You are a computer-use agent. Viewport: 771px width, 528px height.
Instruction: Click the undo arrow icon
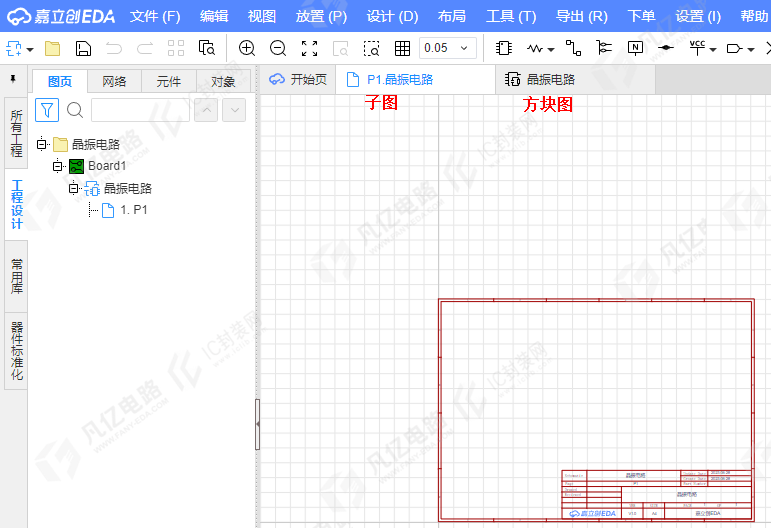click(114, 48)
